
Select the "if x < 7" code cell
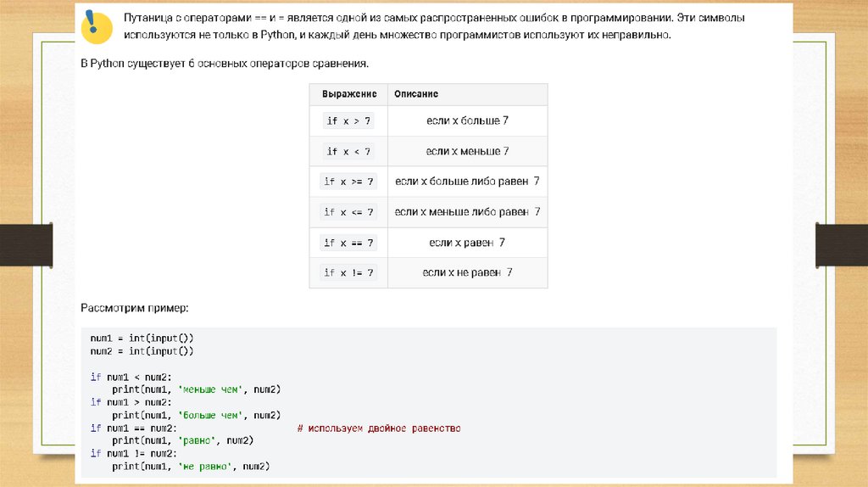point(348,152)
